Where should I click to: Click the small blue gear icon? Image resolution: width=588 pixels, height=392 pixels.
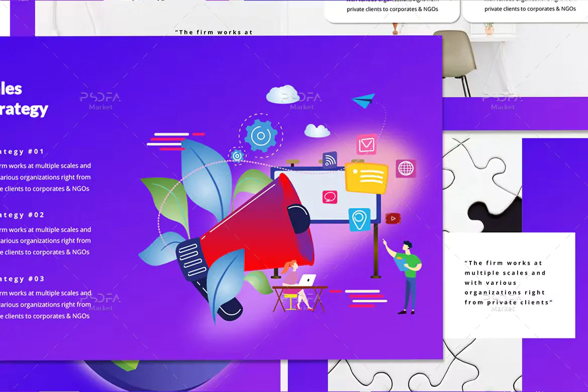pos(237,155)
